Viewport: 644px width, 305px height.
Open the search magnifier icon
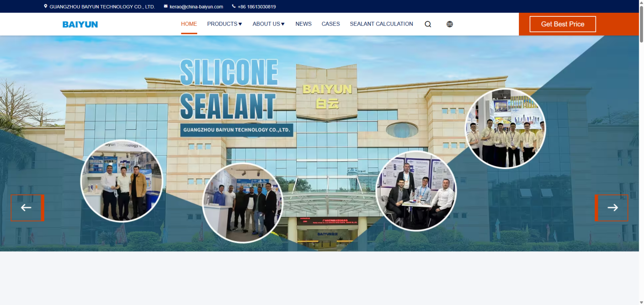tap(428, 24)
